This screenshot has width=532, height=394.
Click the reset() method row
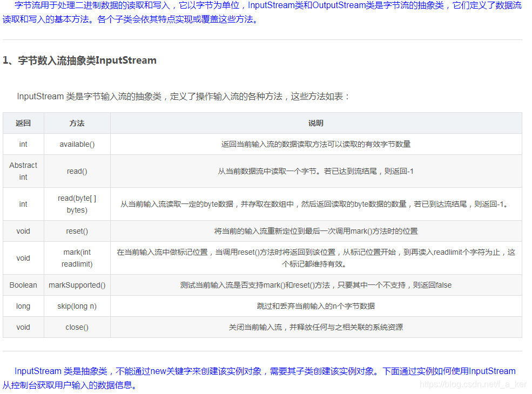click(x=77, y=231)
